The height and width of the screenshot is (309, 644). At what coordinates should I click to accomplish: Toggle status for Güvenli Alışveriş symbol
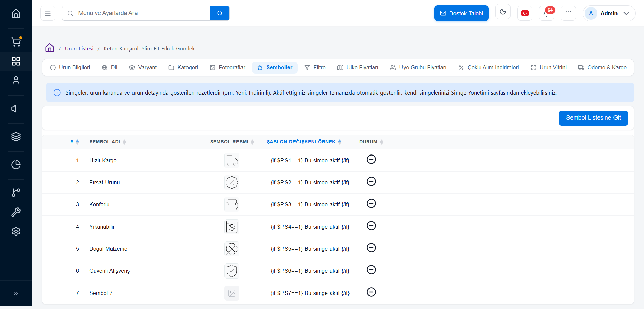point(371,270)
